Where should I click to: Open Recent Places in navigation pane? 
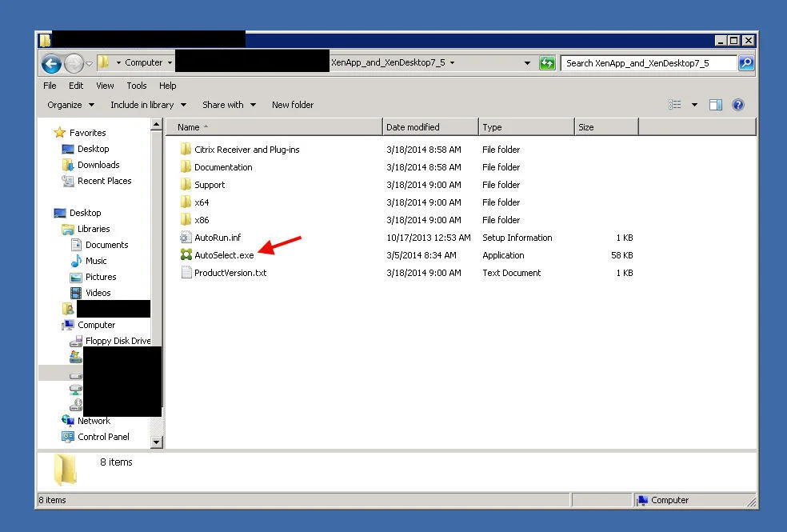(x=105, y=181)
